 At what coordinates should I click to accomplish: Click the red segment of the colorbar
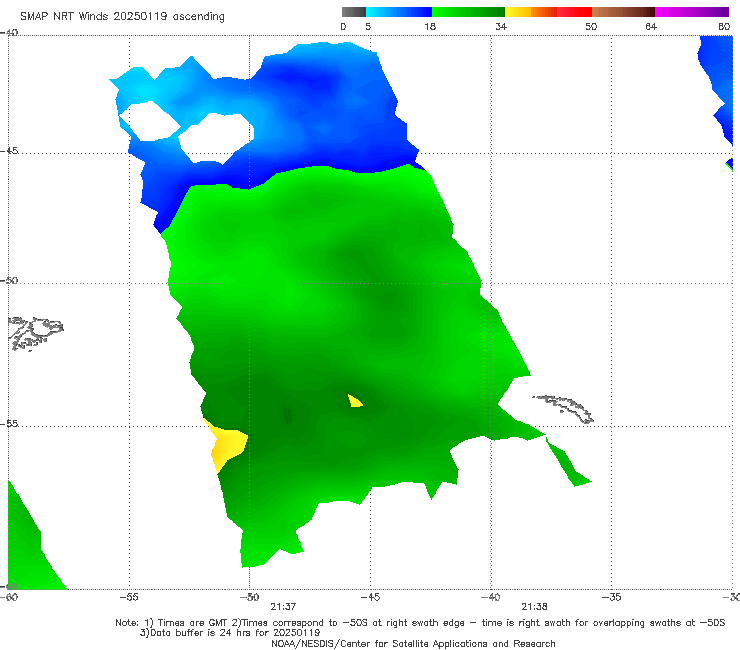(x=574, y=12)
